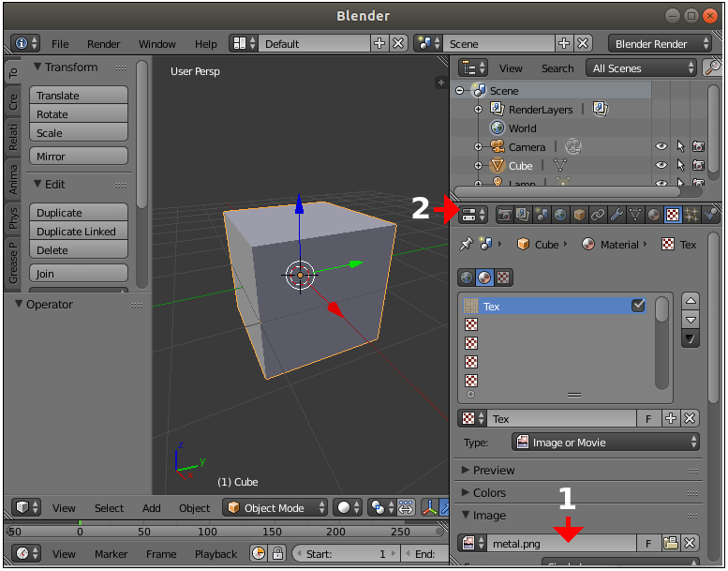The height and width of the screenshot is (571, 728).
Task: Open the All Scenes outliner filter dropdown
Action: 641,68
